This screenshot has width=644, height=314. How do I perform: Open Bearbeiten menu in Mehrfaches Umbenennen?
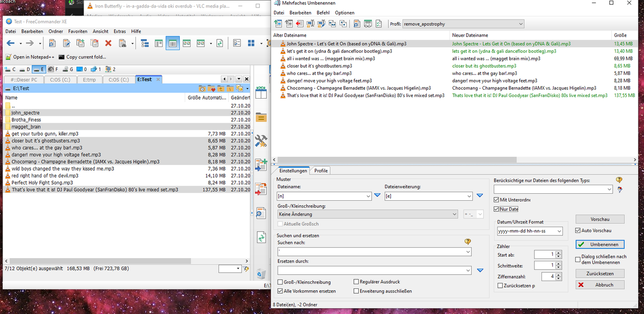coord(300,13)
